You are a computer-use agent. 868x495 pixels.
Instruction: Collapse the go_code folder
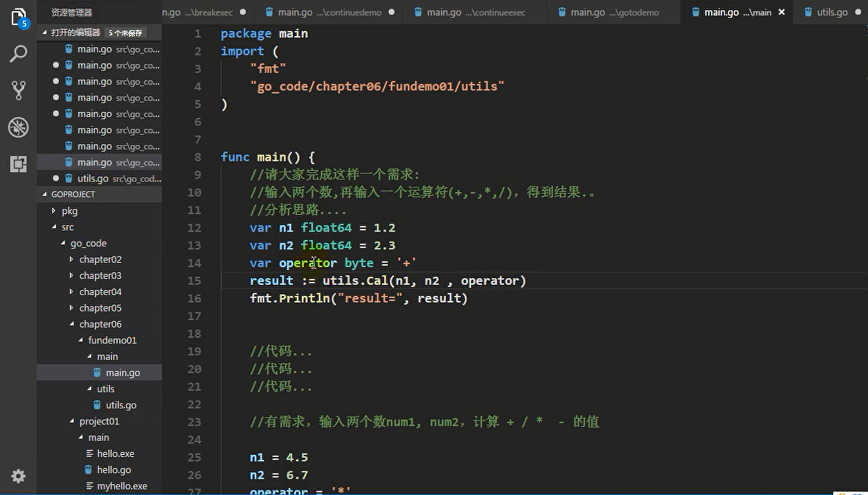(63, 243)
